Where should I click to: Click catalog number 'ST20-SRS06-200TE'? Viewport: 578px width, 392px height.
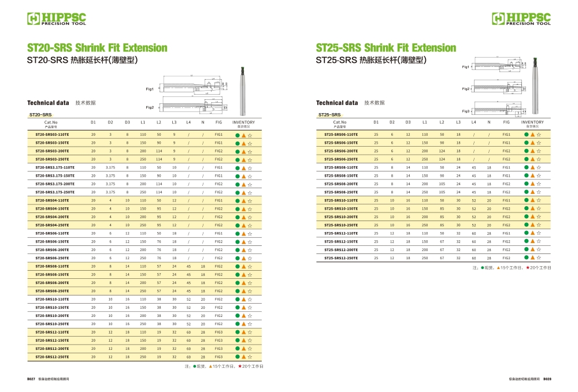[53, 250]
